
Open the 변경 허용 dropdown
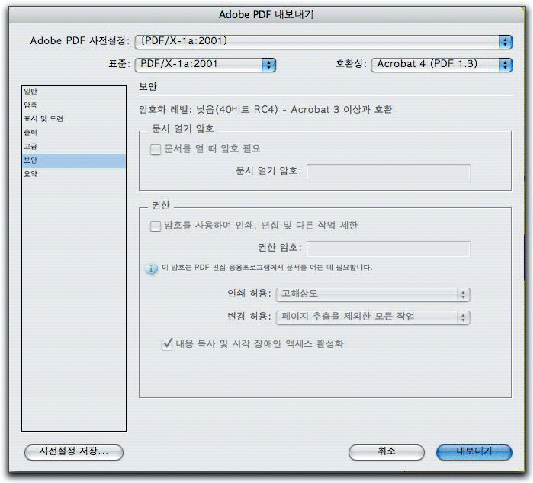pyautogui.click(x=373, y=317)
